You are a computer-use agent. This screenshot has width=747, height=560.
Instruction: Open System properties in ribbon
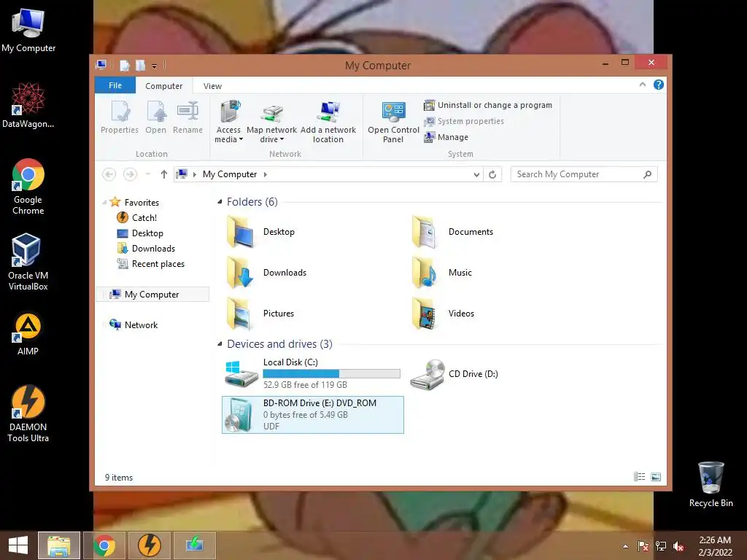pos(464,121)
